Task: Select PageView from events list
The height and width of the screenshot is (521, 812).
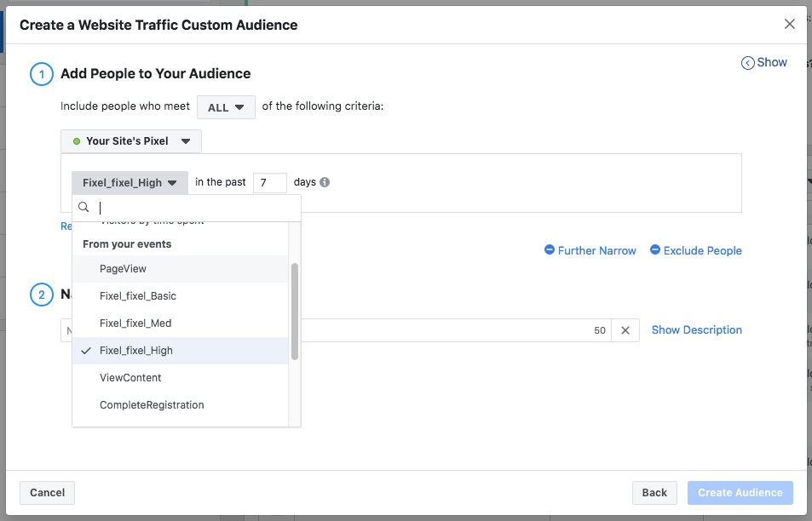Action: click(123, 269)
